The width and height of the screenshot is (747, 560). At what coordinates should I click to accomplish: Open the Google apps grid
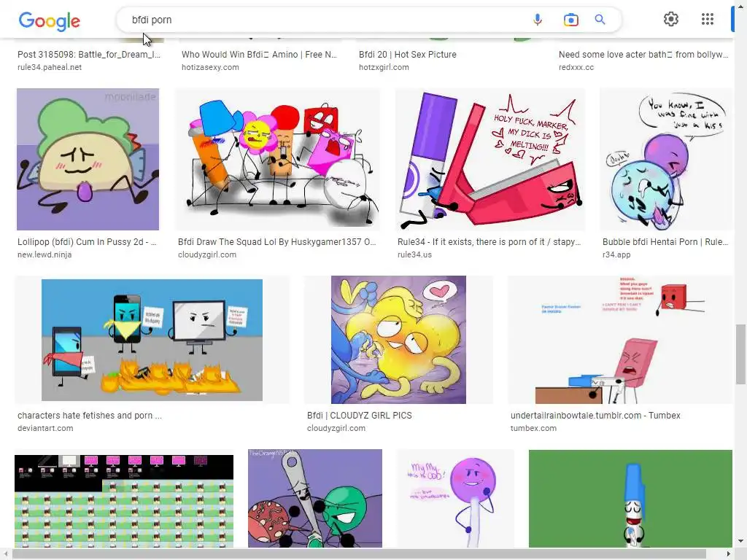click(708, 19)
